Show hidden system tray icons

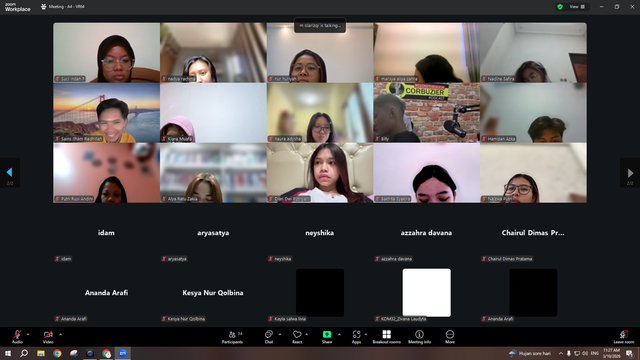[561, 353]
